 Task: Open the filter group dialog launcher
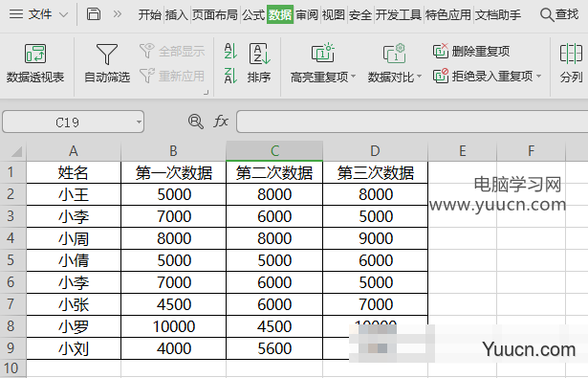click(x=206, y=92)
